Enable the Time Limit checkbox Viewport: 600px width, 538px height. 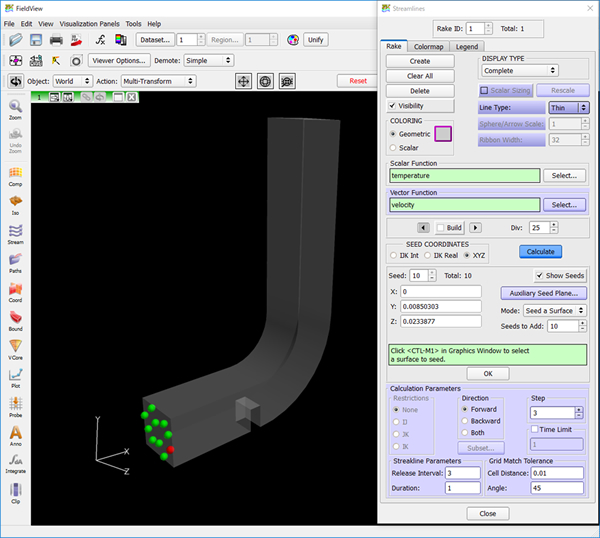pos(536,428)
